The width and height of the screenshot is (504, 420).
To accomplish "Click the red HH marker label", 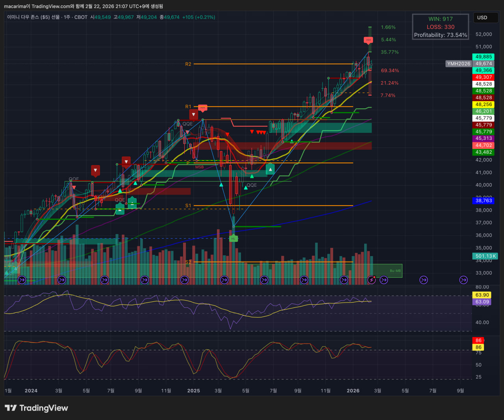I will 368,40.
